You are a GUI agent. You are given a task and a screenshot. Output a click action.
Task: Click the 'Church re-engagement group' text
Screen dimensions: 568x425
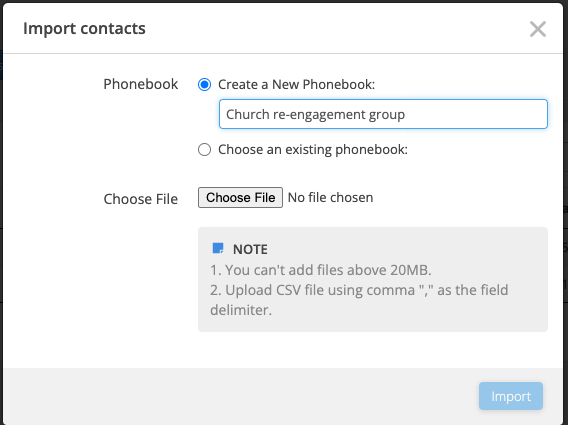pyautogui.click(x=316, y=114)
